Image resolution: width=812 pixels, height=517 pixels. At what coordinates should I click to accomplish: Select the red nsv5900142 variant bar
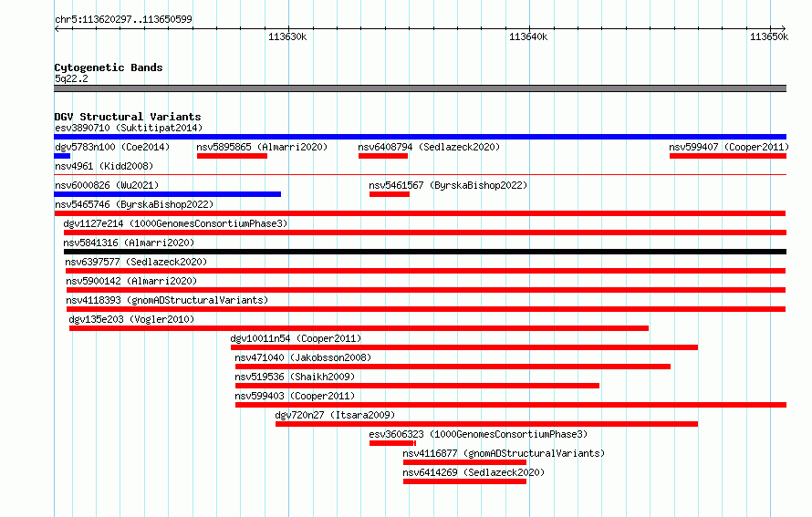tap(426, 290)
